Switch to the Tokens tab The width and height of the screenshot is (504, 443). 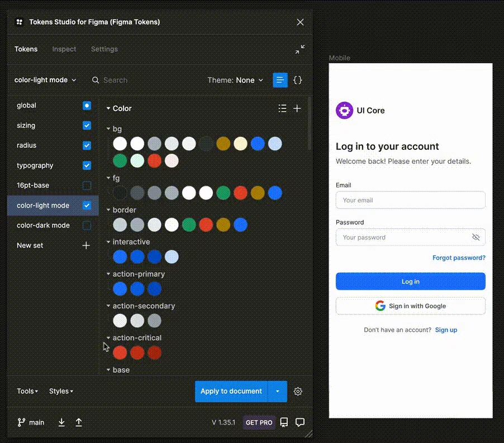26,49
